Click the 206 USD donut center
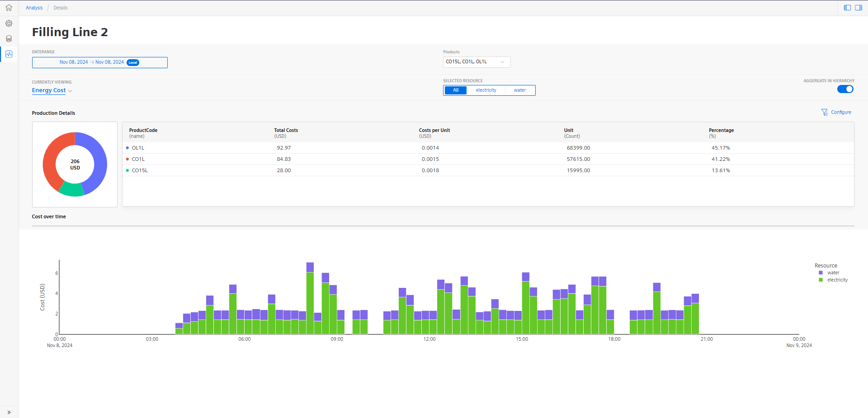Viewport: 868px width, 418px height. click(75, 164)
